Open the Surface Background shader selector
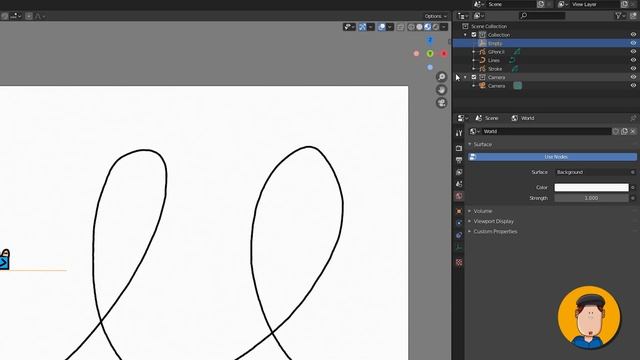This screenshot has height=360, width=640. tap(592, 172)
